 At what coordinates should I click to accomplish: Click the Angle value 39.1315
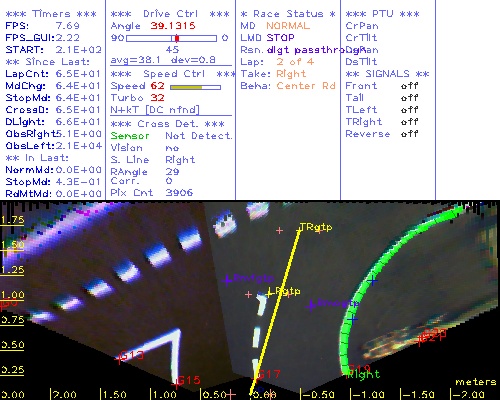[x=173, y=26]
